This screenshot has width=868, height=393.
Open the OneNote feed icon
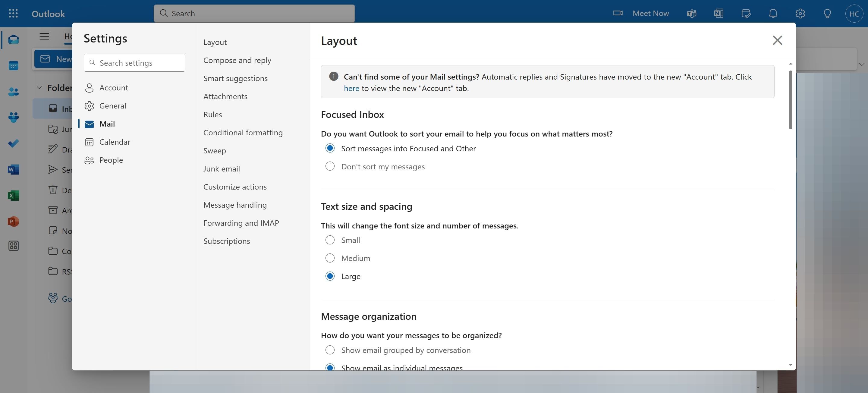[719, 14]
